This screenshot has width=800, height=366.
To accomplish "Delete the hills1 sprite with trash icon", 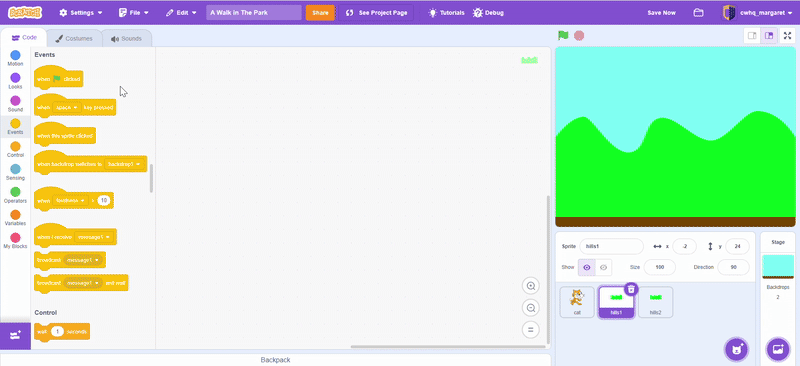I will tap(631, 289).
